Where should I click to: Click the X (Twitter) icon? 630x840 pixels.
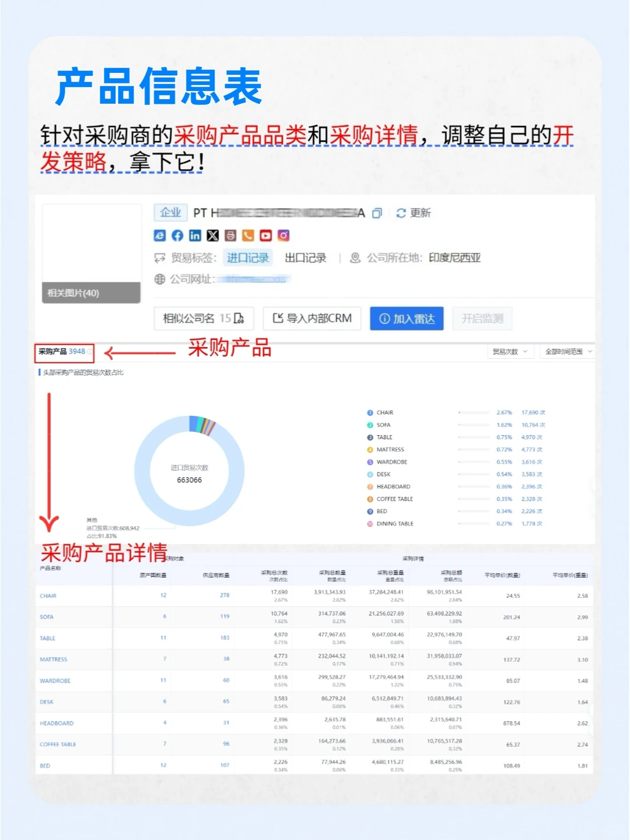[212, 236]
